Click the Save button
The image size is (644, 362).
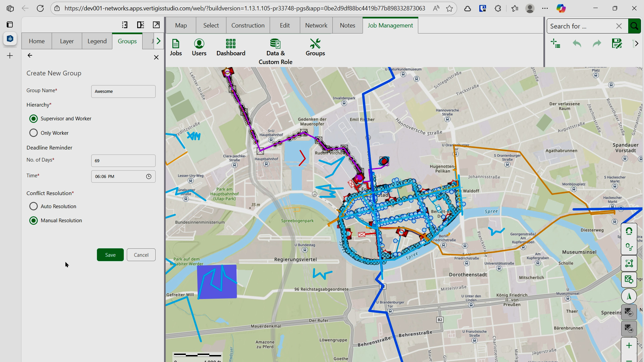tap(110, 255)
